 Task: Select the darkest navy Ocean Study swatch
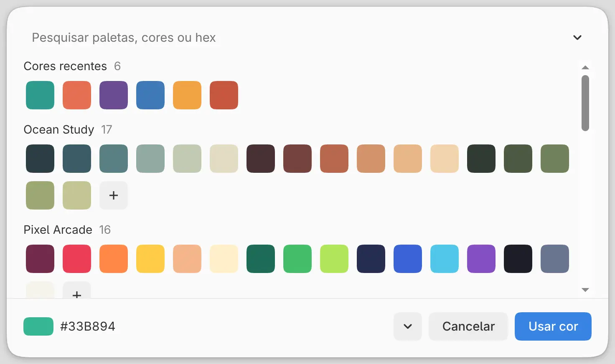[40, 159]
